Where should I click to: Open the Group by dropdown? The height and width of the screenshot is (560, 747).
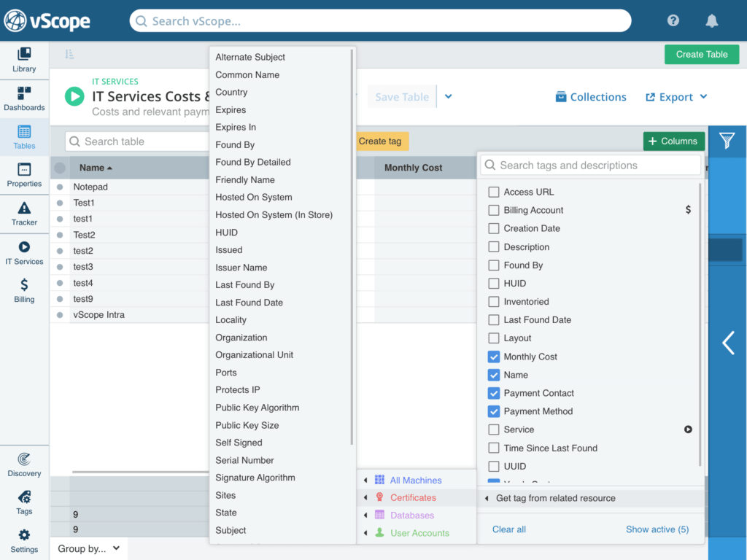(x=88, y=548)
